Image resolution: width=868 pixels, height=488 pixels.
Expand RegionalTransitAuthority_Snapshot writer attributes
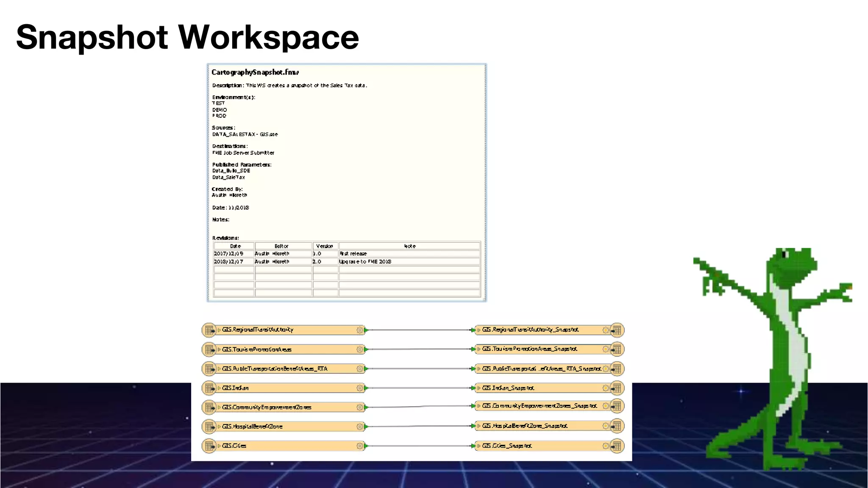tap(479, 330)
